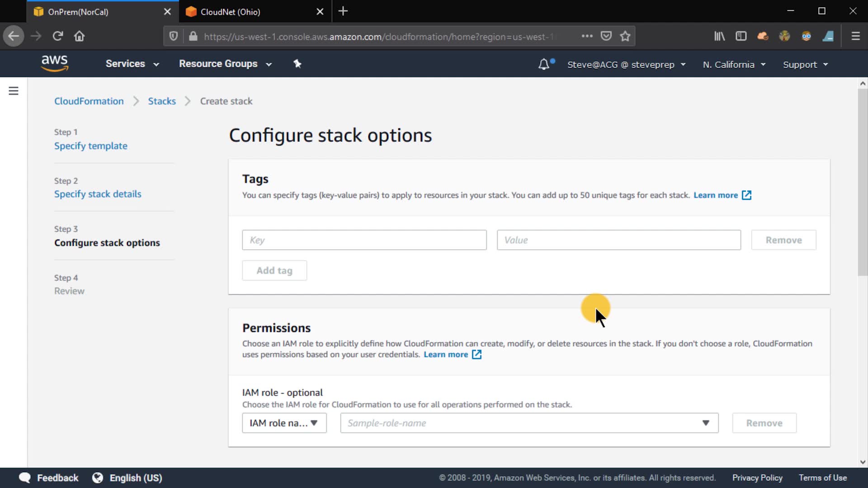868x488 pixels.
Task: Open the notifications bell
Action: pyautogui.click(x=544, y=64)
